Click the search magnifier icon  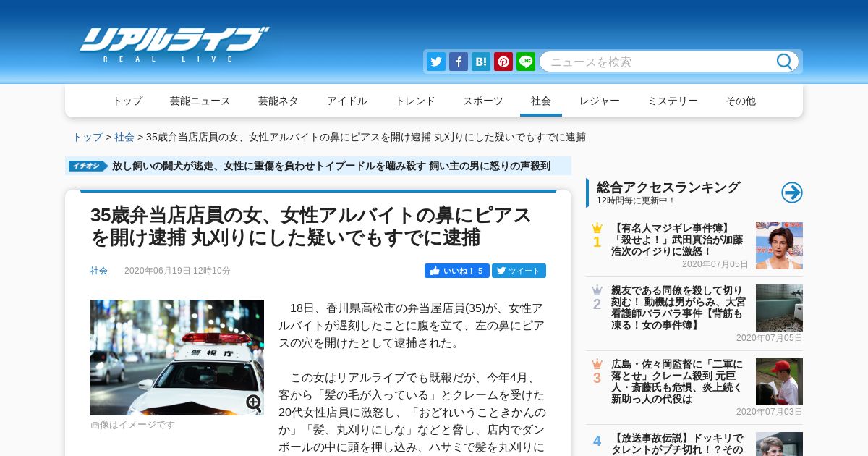click(x=784, y=62)
